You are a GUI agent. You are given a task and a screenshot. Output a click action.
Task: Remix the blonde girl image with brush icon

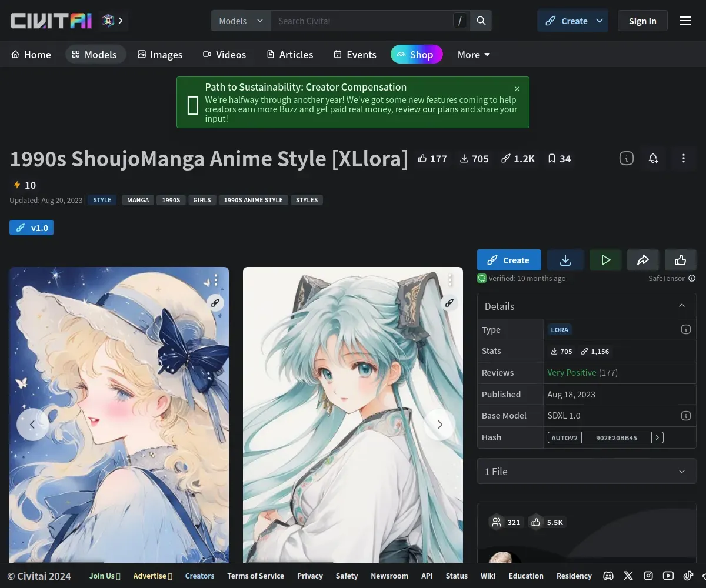coord(216,303)
